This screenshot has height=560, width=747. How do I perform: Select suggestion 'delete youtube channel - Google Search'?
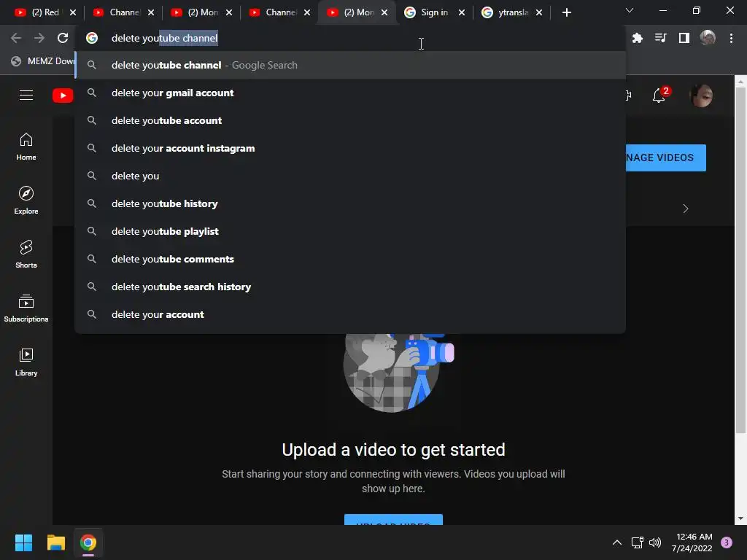[350, 65]
